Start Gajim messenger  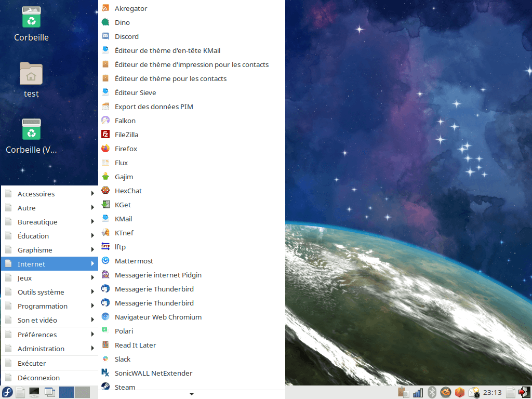click(191, 177)
